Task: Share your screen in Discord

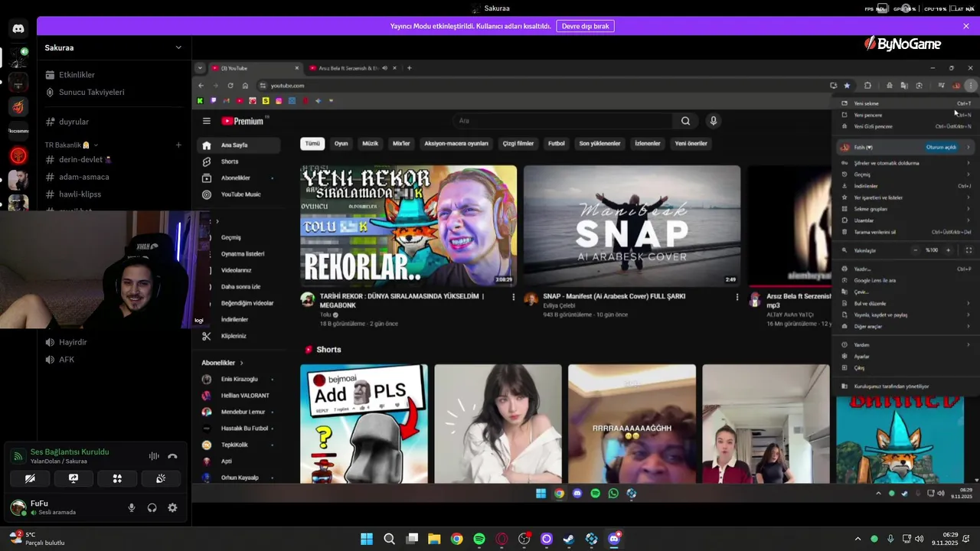Action: click(73, 478)
